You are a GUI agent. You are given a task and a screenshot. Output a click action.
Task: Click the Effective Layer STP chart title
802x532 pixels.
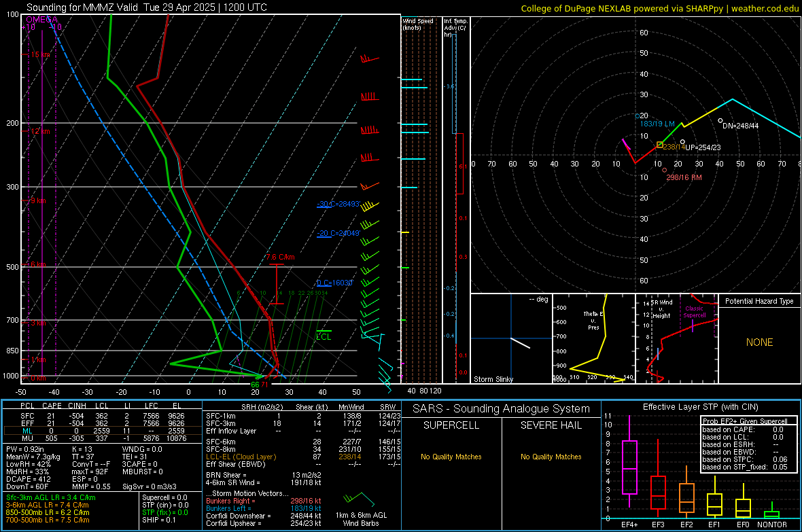coord(700,407)
